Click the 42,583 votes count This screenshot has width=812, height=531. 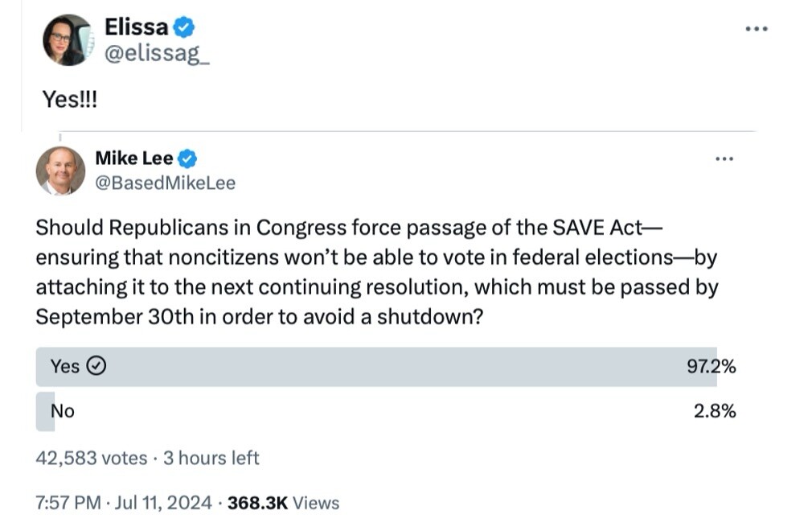92,458
